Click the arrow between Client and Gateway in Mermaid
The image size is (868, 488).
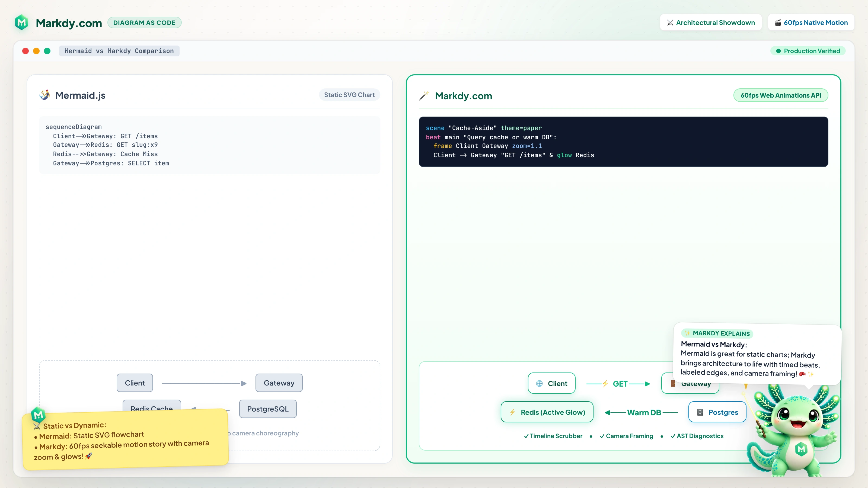point(204,383)
